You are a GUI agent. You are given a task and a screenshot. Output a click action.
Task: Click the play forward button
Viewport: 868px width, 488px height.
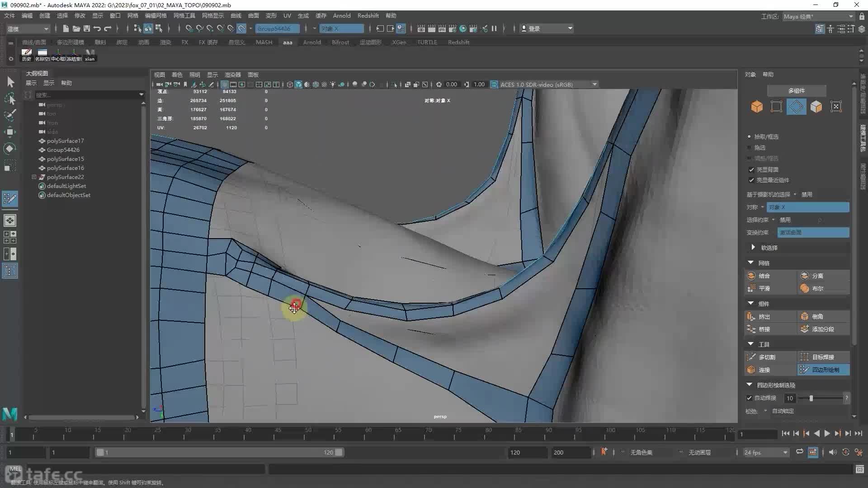(x=827, y=433)
